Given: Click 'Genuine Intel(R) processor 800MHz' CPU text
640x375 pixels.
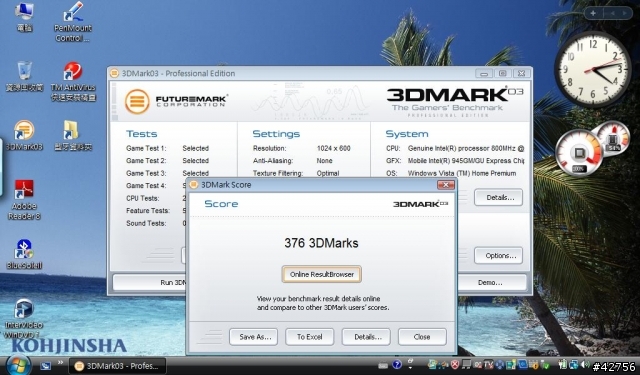Looking at the screenshot, I should click(465, 148).
